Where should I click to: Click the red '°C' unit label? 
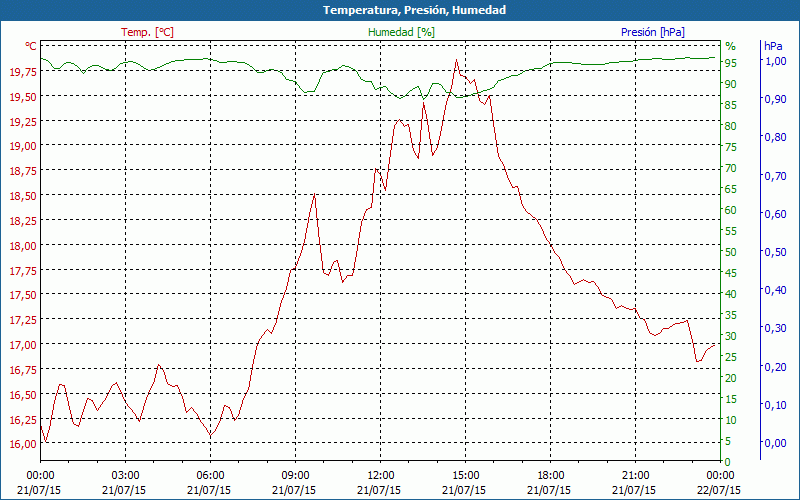coord(31,46)
